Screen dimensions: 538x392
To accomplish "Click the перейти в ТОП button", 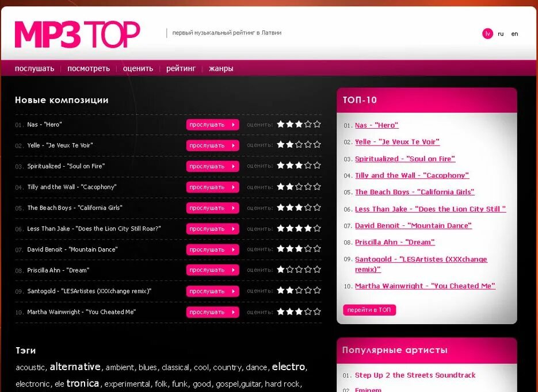I will 369,310.
